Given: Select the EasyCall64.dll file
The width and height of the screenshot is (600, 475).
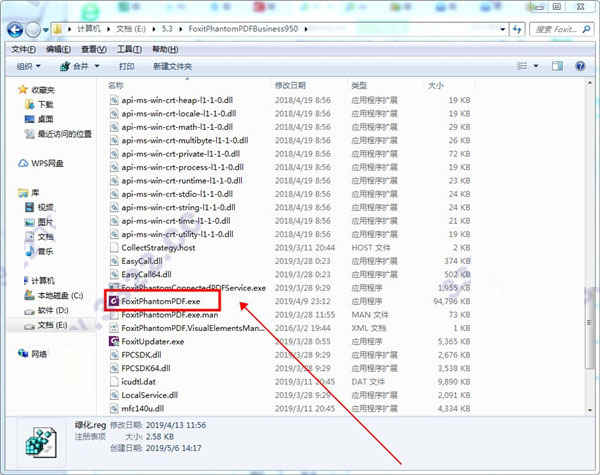Looking at the screenshot, I should click(x=146, y=274).
